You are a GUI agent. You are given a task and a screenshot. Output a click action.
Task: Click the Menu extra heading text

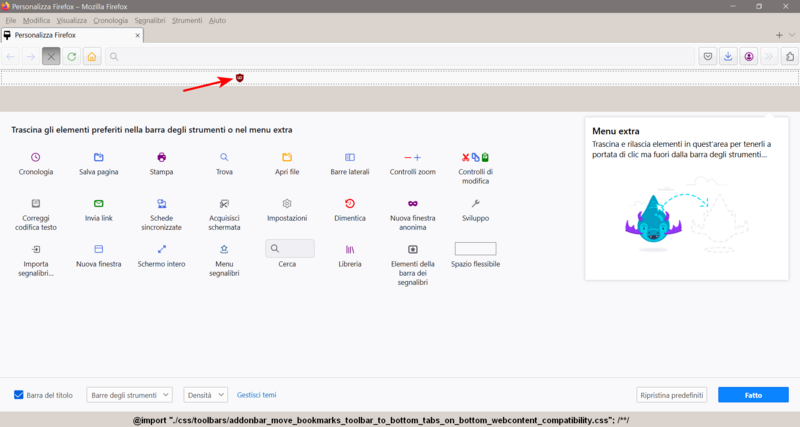[615, 131]
